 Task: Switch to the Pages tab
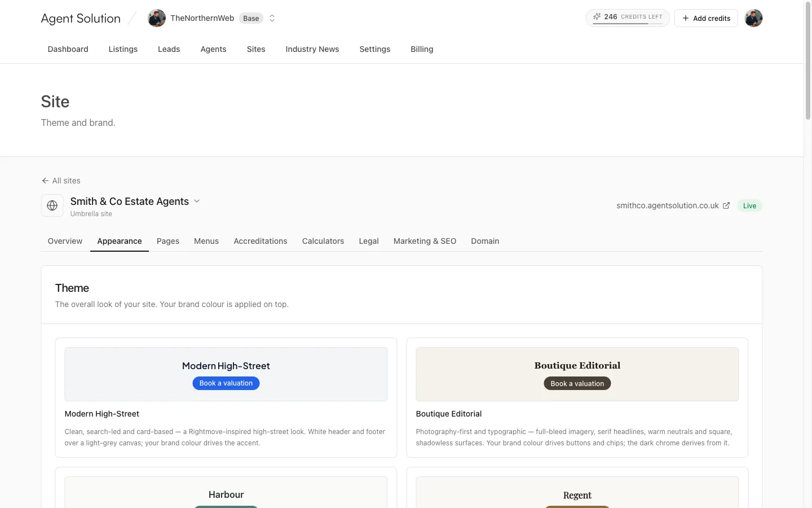[x=168, y=241]
